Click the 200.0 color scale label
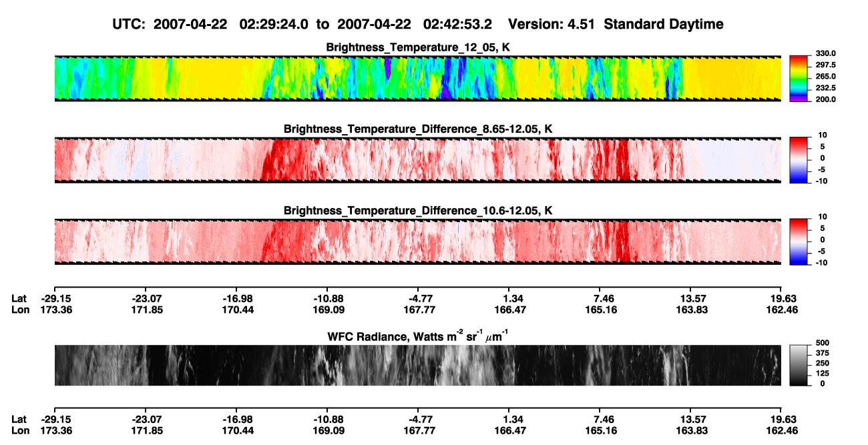Screen dimensions: 868x445 pos(826,99)
